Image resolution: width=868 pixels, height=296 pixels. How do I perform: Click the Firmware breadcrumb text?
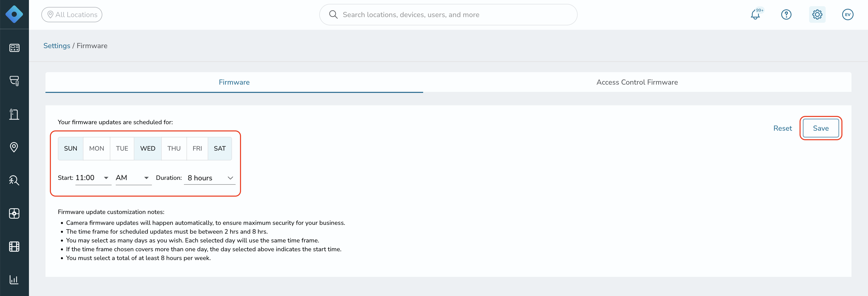click(92, 46)
